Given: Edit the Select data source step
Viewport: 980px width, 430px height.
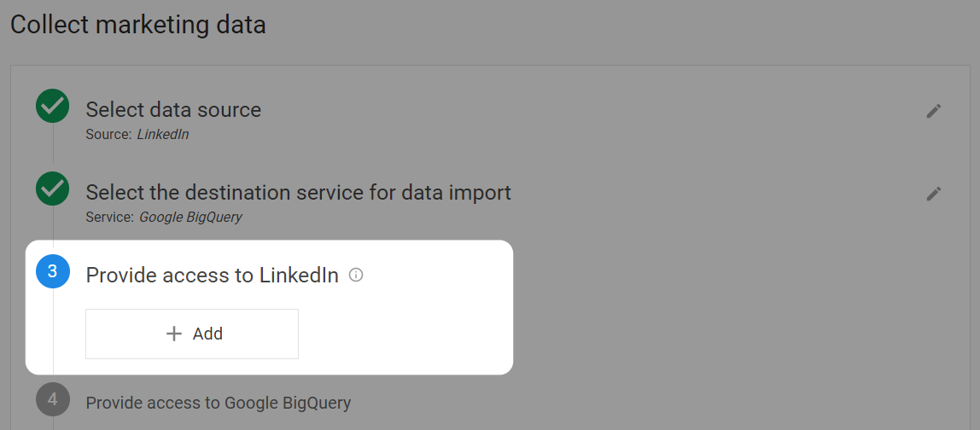Looking at the screenshot, I should (x=933, y=111).
